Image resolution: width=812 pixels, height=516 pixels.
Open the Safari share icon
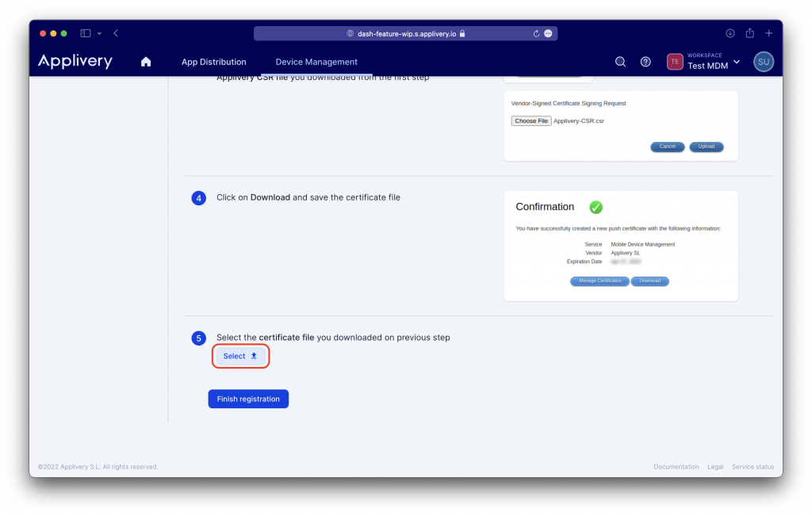tap(750, 33)
